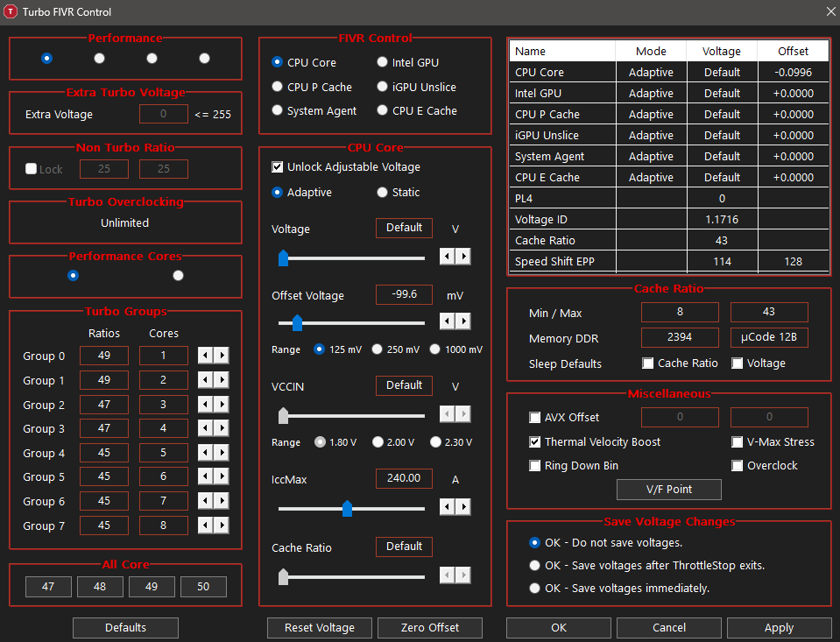Click the Voltage slider left arrow
Screen dimensions: 840x642
pyautogui.click(x=448, y=256)
